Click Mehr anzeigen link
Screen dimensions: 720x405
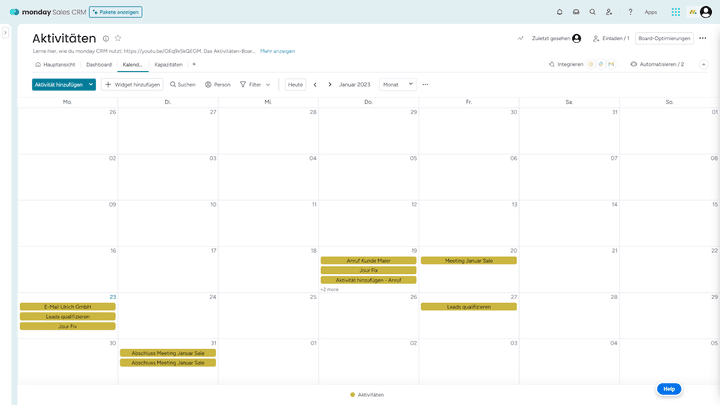(x=277, y=51)
